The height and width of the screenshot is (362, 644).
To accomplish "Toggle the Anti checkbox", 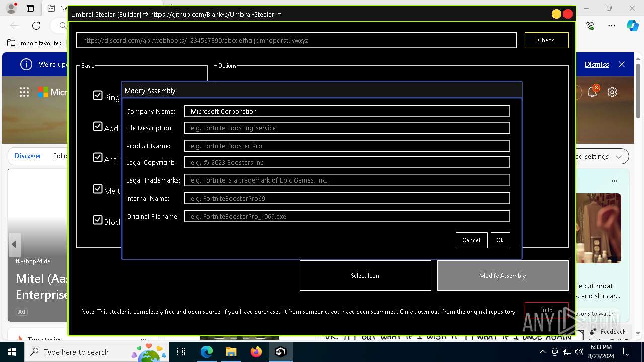I will click(x=98, y=157).
